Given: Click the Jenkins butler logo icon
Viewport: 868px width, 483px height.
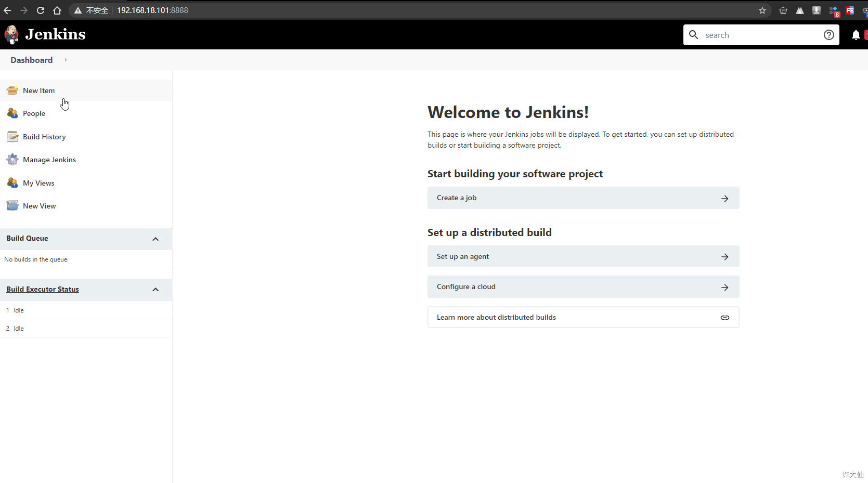Looking at the screenshot, I should coord(11,34).
